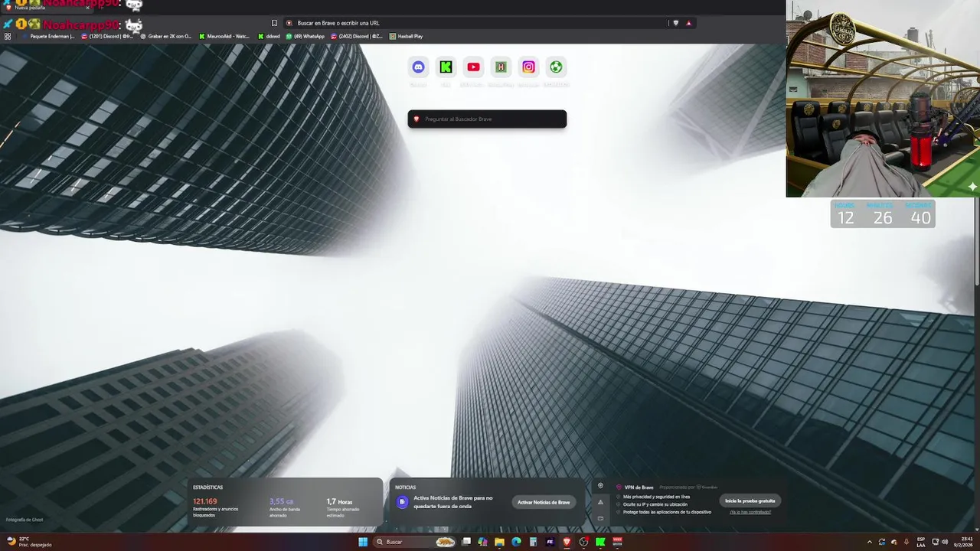Select the VPN card location pin icon
Image resolution: width=980 pixels, height=551 pixels.
coord(600,485)
